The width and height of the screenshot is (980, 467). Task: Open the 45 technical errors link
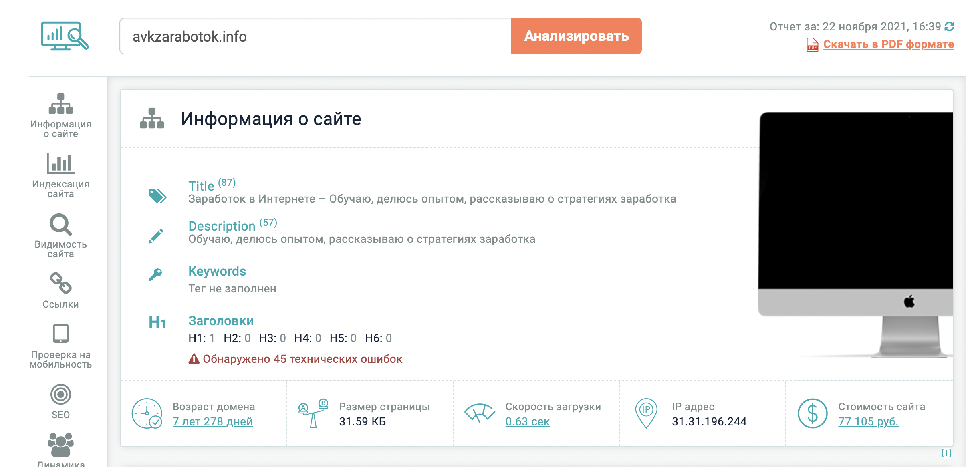(x=302, y=359)
